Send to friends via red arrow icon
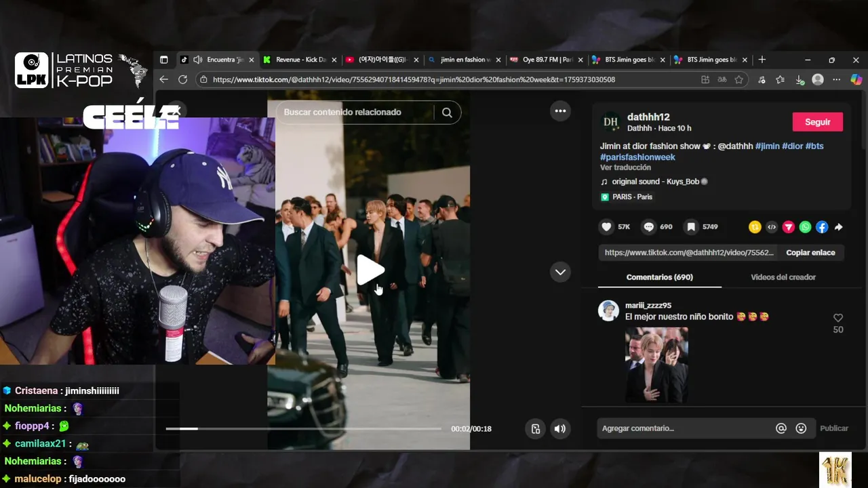The image size is (868, 488). (x=789, y=227)
